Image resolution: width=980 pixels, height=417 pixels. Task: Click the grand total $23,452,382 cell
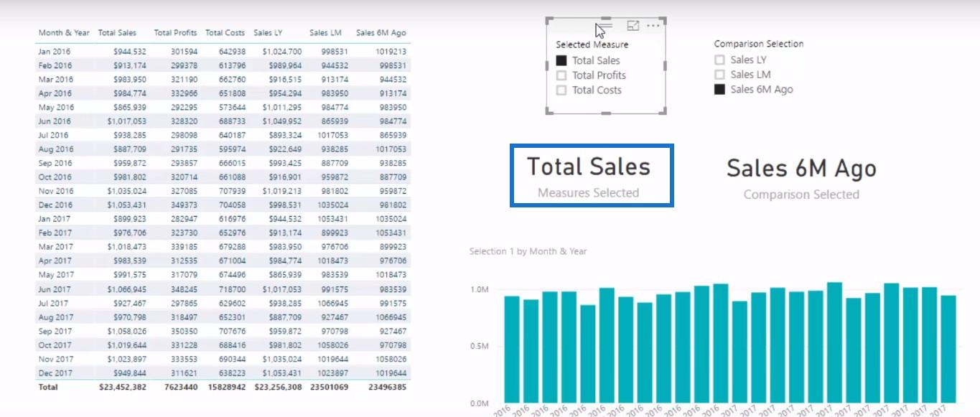[122, 387]
